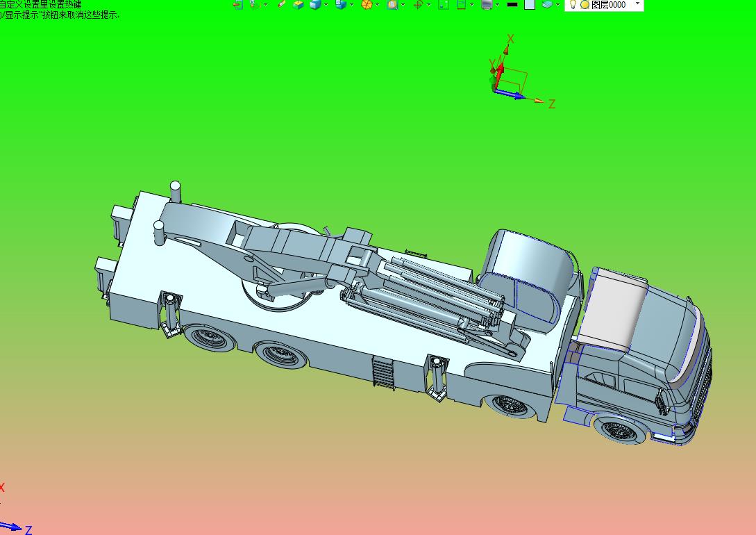Click the blue shaded cube display icon
The height and width of the screenshot is (535, 756).
pyautogui.click(x=315, y=5)
